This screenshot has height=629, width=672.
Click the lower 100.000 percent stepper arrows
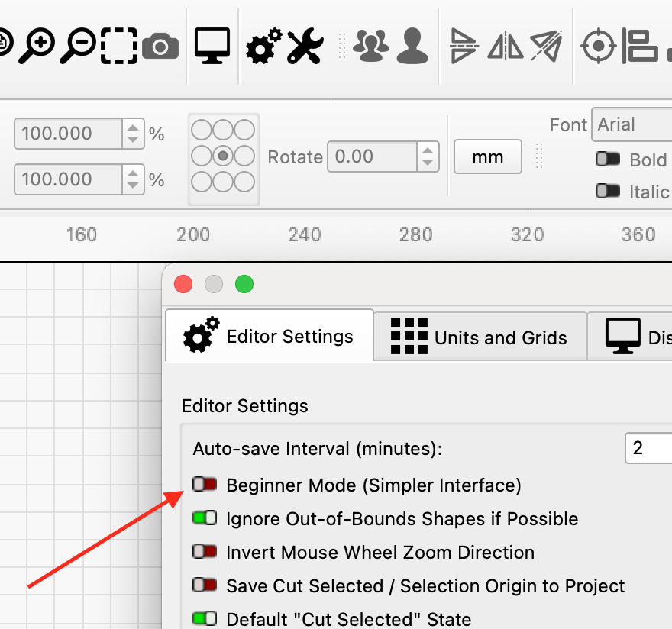pyautogui.click(x=133, y=179)
